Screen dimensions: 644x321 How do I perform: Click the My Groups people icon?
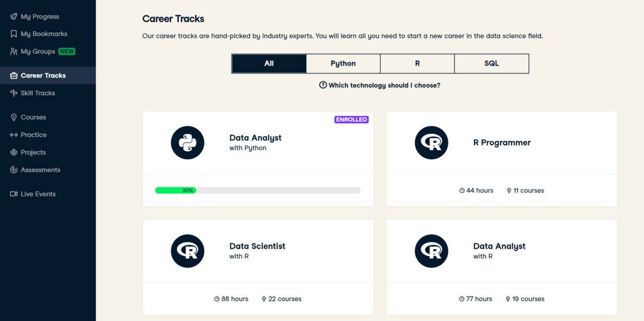pos(14,51)
